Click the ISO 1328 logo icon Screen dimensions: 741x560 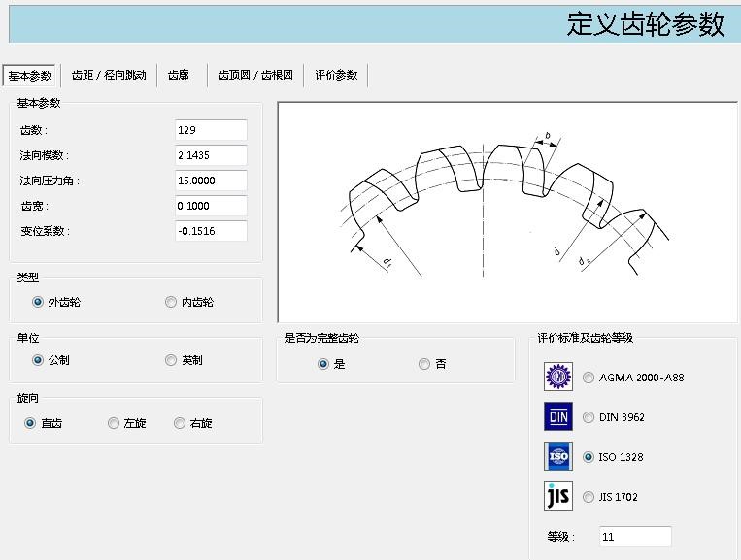pyautogui.click(x=558, y=457)
